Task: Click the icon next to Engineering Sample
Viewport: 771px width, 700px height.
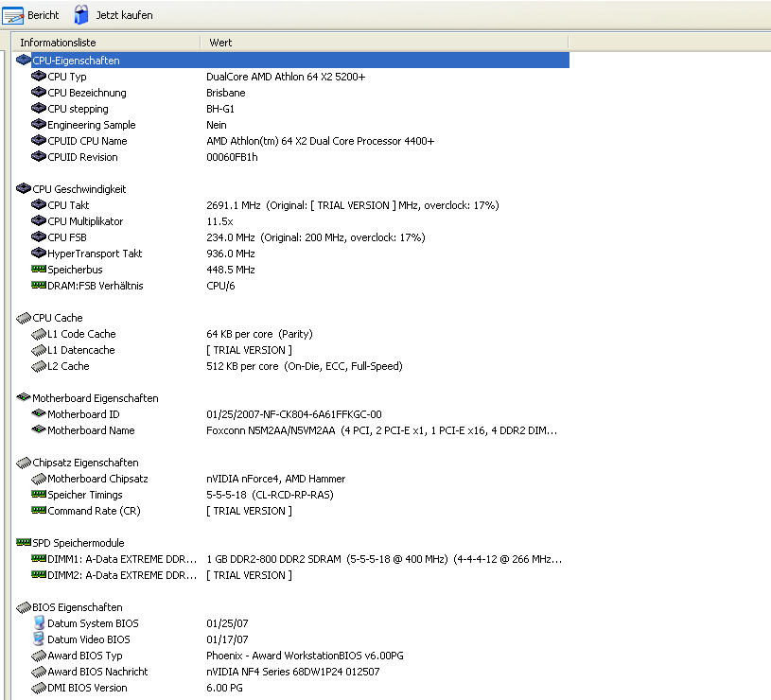Action: pos(39,124)
